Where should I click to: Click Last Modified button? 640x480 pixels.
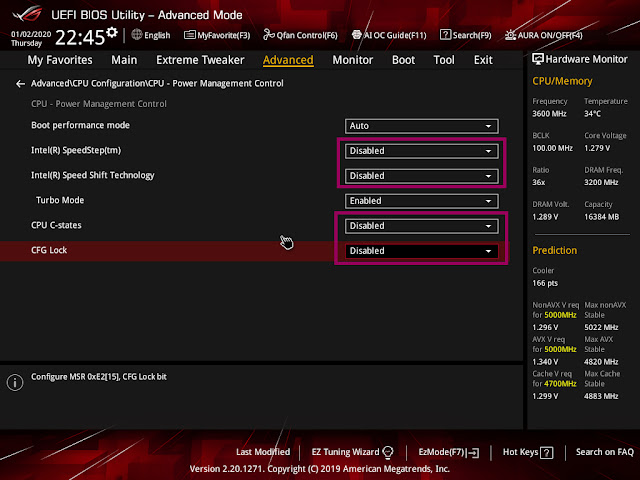click(x=263, y=452)
